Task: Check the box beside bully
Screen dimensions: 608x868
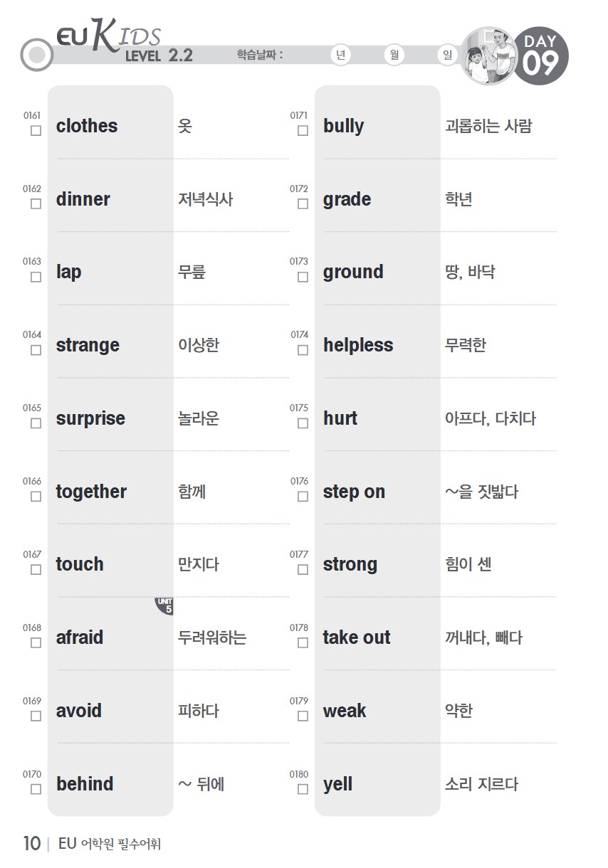Action: pyautogui.click(x=303, y=131)
